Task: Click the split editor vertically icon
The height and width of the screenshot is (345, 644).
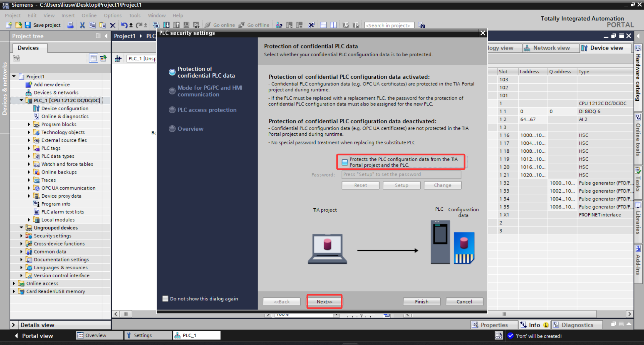Action: click(x=334, y=25)
